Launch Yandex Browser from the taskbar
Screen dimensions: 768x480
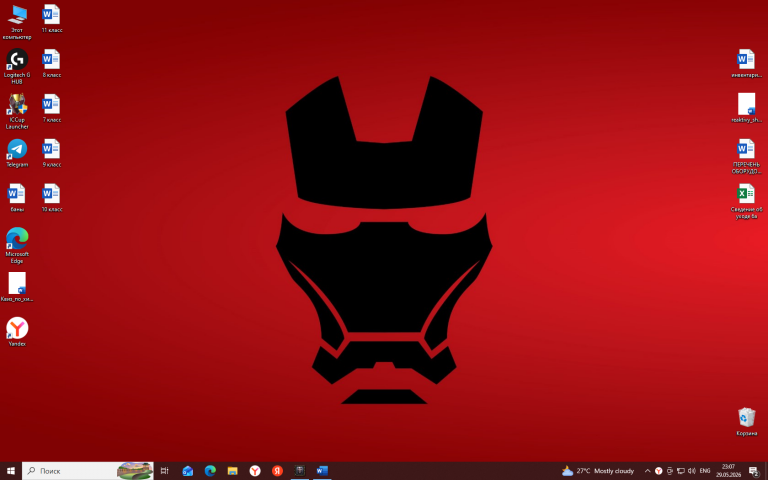[x=255, y=471]
